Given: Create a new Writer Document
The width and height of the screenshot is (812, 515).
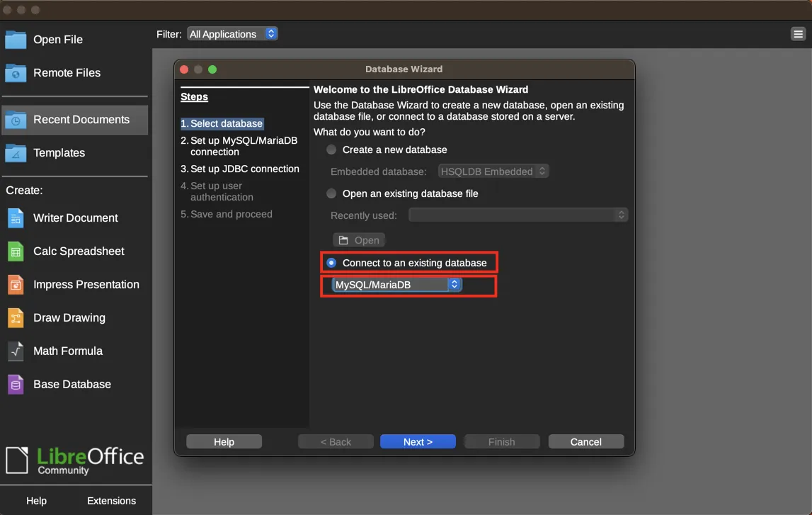Looking at the screenshot, I should pos(74,218).
